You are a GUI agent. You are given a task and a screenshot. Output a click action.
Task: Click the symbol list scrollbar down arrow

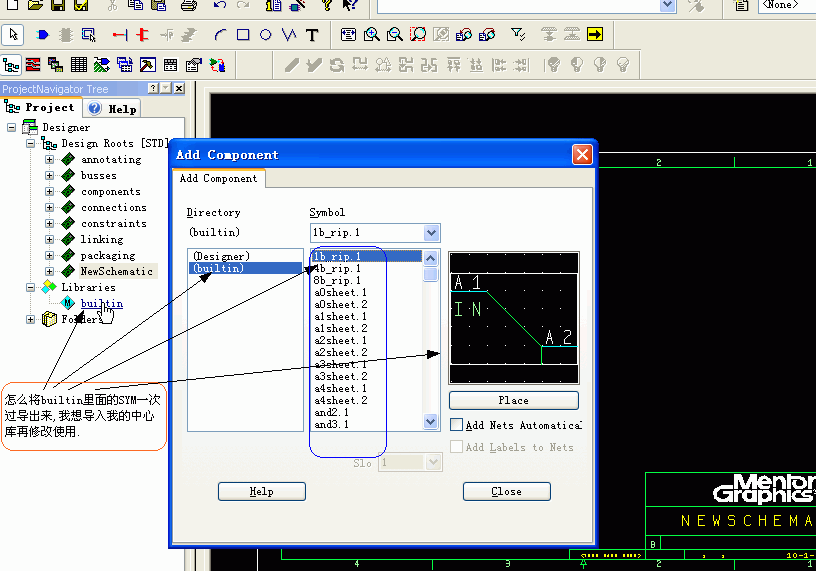tap(431, 423)
